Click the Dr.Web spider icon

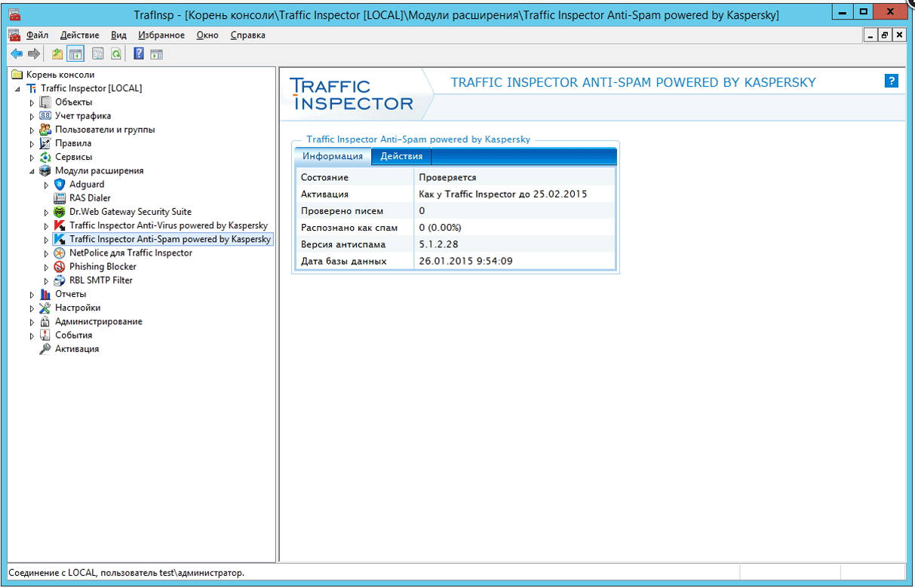point(60,211)
